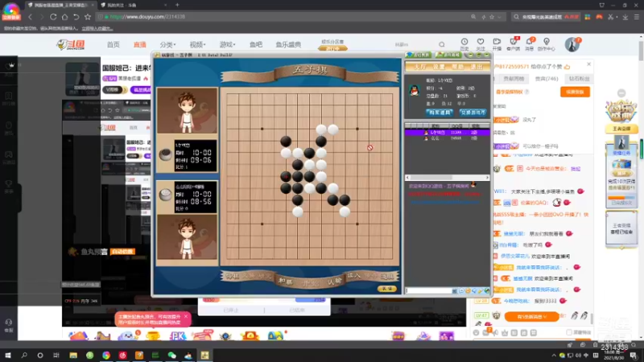This screenshot has width=644, height=362.
Task: Select the 直播 nav item
Action: pos(140,44)
